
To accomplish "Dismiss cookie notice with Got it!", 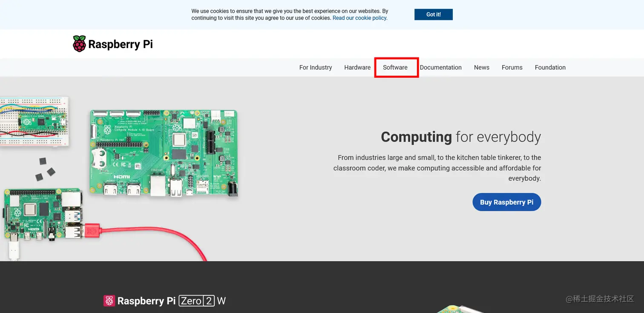I will pyautogui.click(x=433, y=14).
